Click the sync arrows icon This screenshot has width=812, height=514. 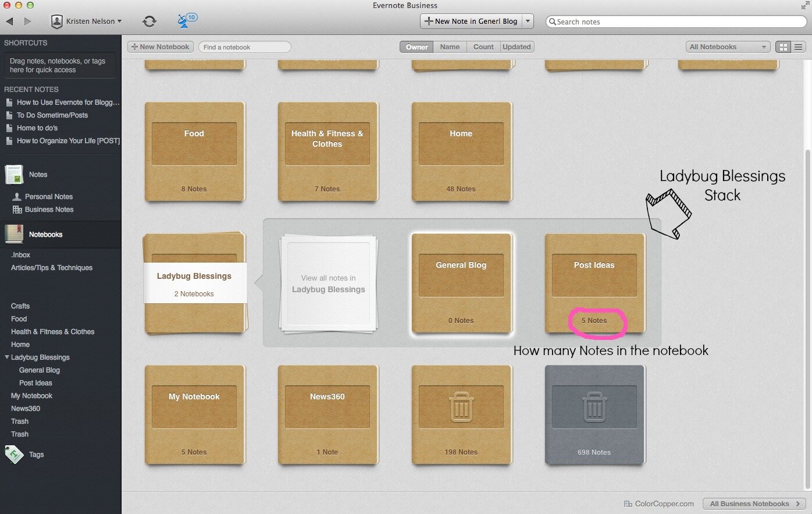point(149,22)
